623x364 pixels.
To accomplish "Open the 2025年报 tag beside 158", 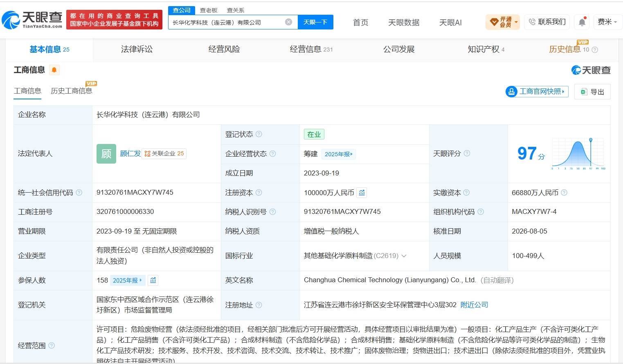I will tap(127, 281).
